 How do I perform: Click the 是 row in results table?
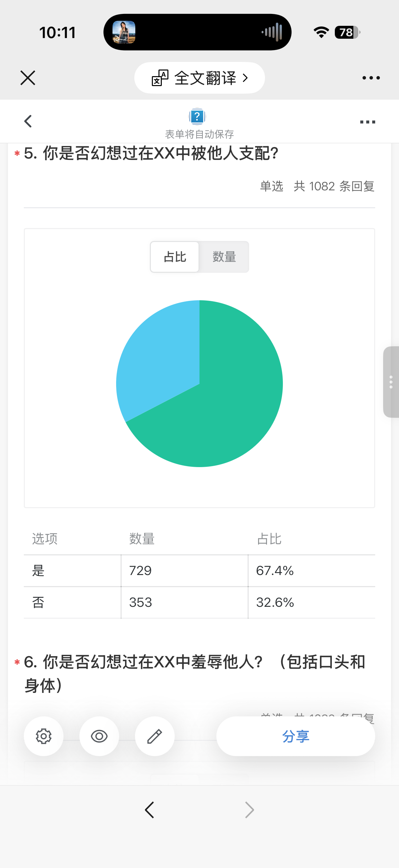tap(199, 570)
